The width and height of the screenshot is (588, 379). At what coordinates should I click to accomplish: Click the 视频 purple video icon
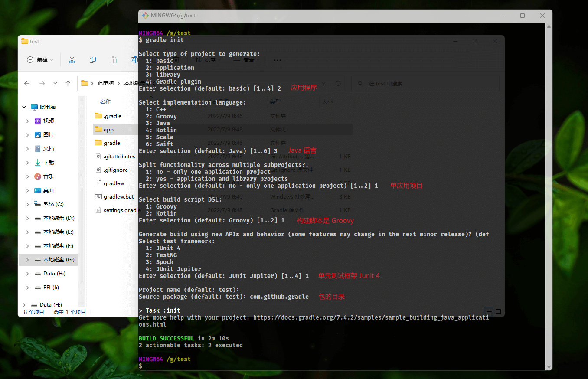(x=38, y=121)
